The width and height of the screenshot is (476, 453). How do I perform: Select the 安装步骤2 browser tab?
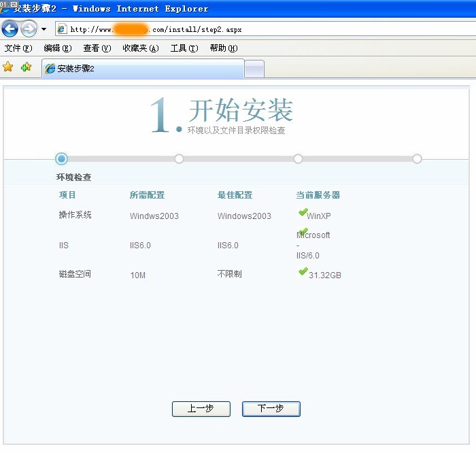point(143,69)
